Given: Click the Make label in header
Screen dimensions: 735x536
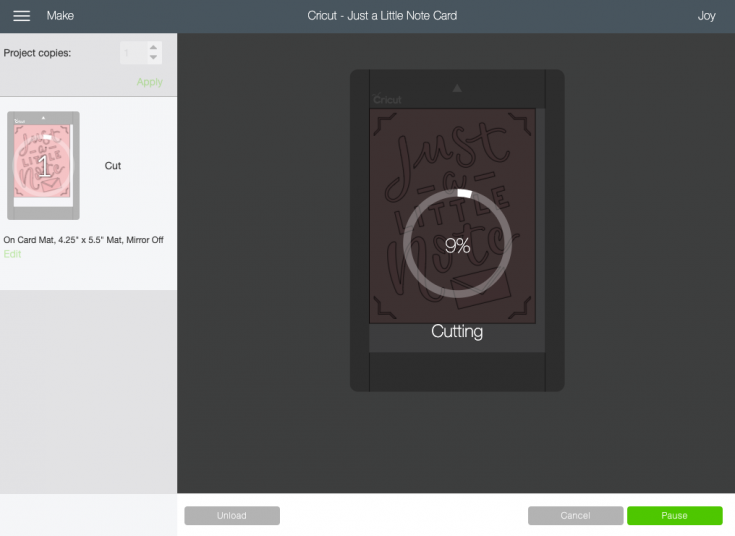Looking at the screenshot, I should (60, 16).
